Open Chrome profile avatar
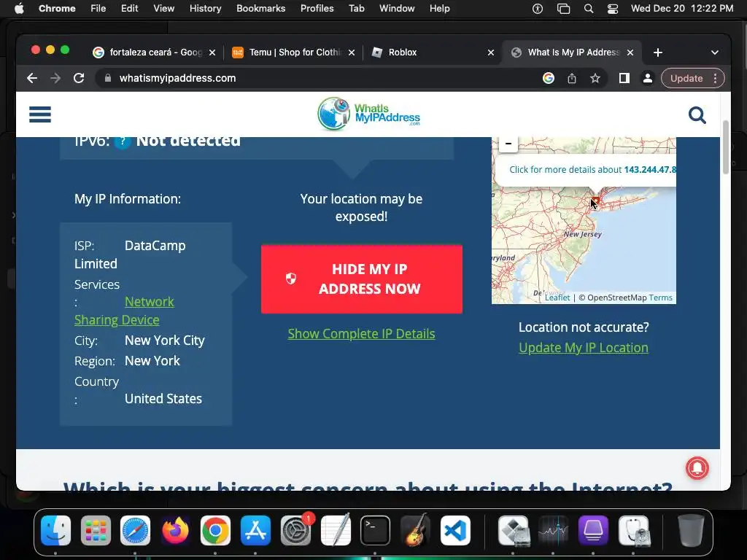This screenshot has width=747, height=560. (648, 78)
